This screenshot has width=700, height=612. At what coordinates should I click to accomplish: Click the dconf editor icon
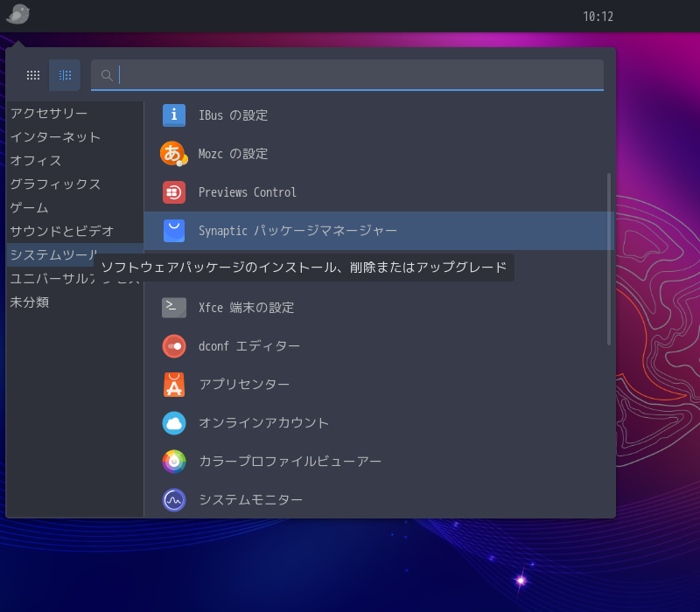pos(174,346)
